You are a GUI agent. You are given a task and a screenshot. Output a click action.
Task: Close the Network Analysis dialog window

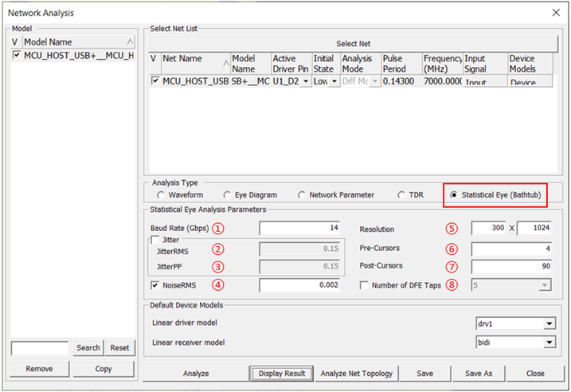tap(555, 12)
